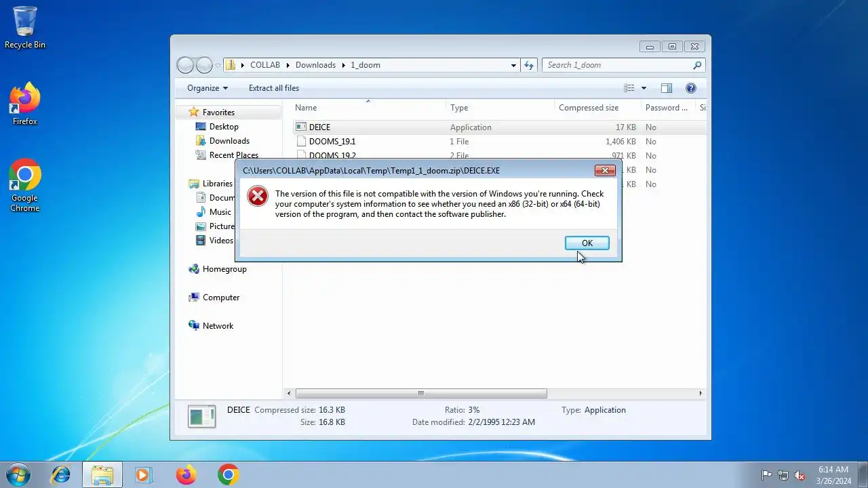This screenshot has height=488, width=868.
Task: Click OK in the error dialog
Action: tap(587, 243)
